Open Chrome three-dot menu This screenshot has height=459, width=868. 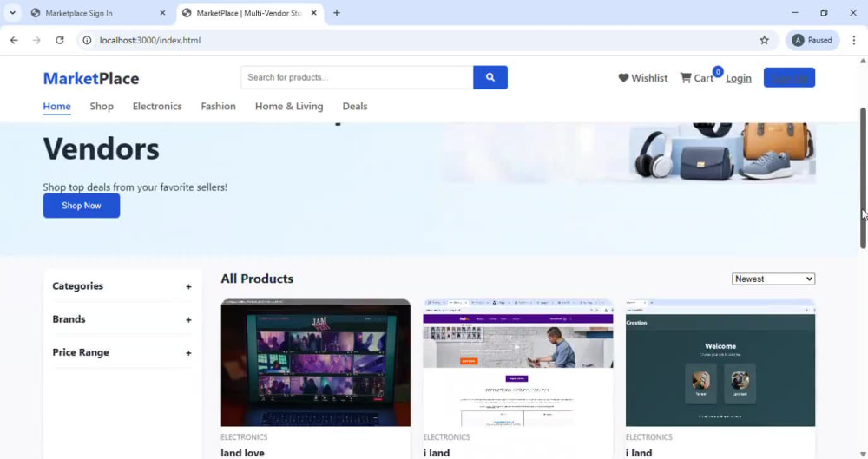coord(853,40)
